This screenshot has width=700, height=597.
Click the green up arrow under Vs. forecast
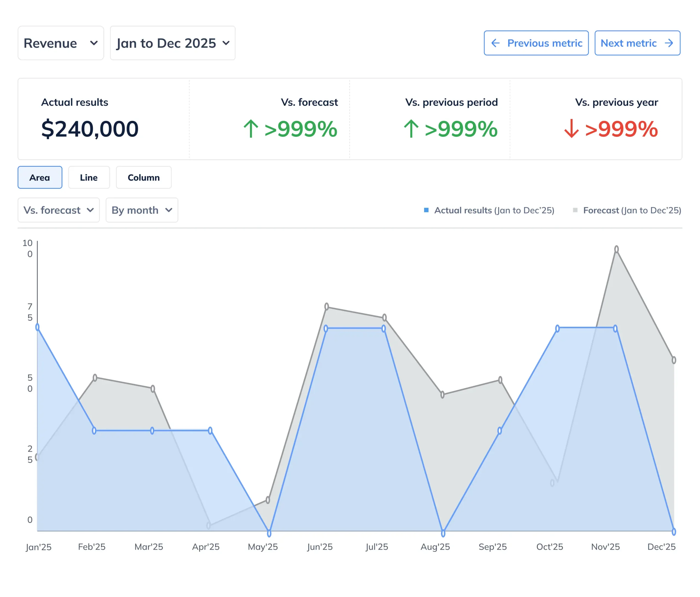[251, 129]
